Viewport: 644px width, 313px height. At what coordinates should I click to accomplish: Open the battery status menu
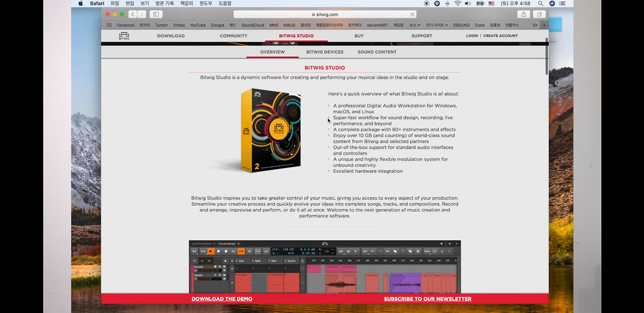tap(480, 4)
